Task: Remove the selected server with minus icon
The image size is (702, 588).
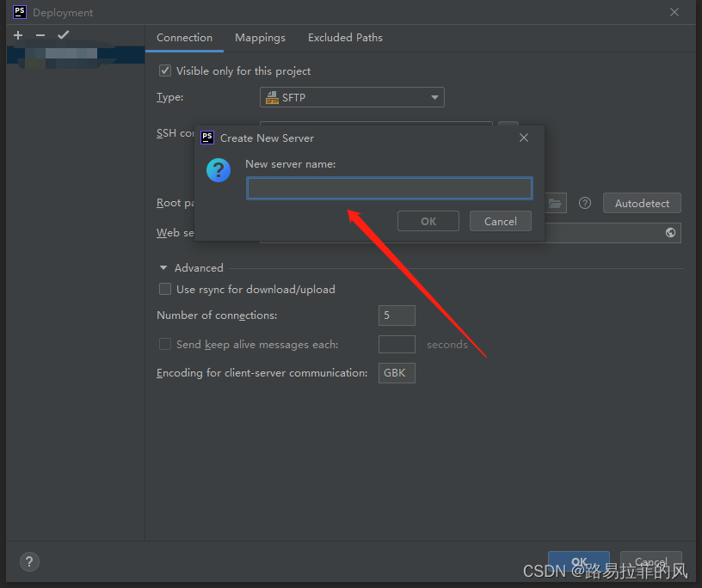Action: (40, 35)
